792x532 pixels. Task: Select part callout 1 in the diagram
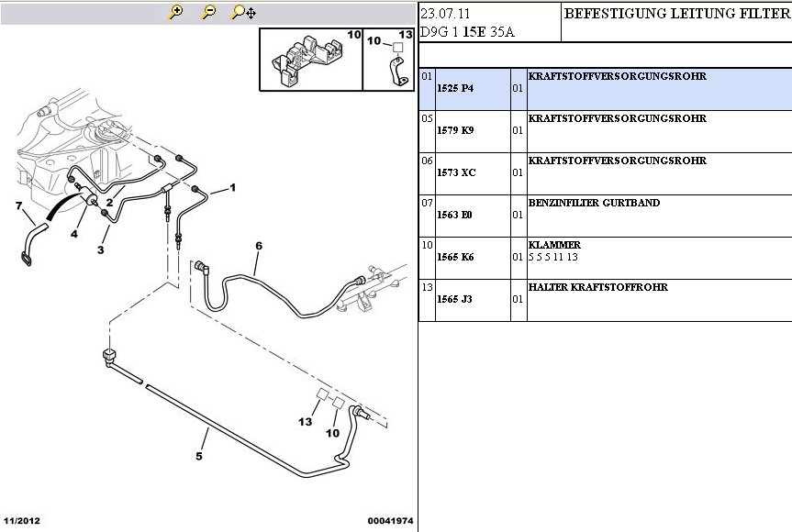coord(232,188)
